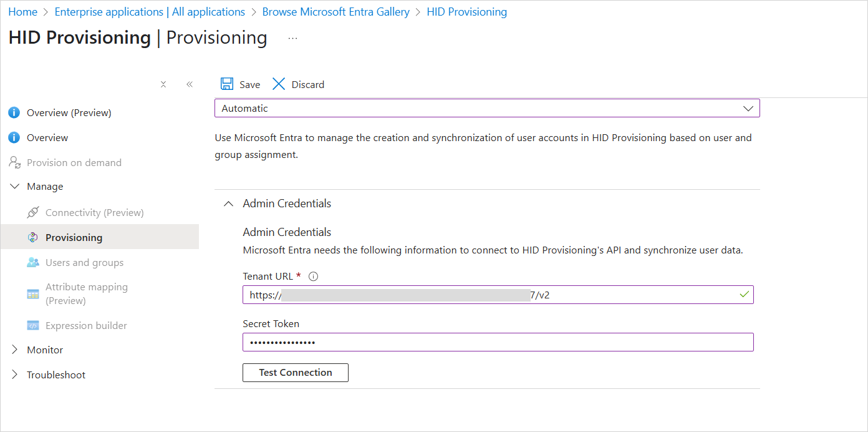The height and width of the screenshot is (432, 868).
Task: Click the Connectivity (Preview) plug icon
Action: click(33, 212)
